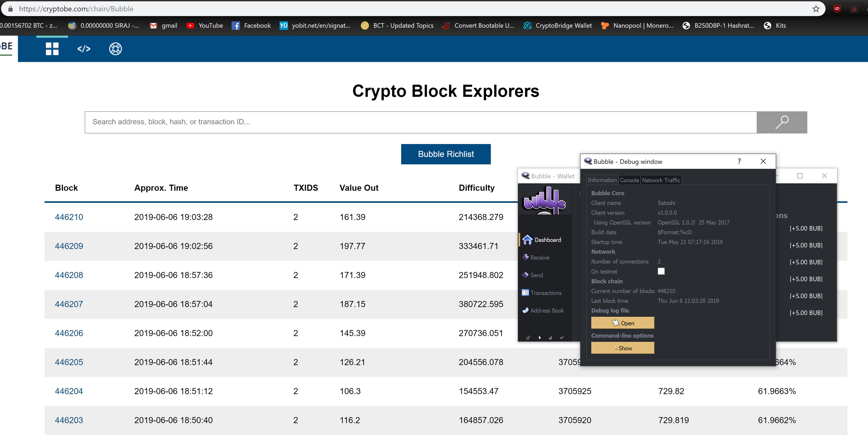This screenshot has height=435, width=868.
Task: Open the code API icon in header
Action: tap(84, 49)
